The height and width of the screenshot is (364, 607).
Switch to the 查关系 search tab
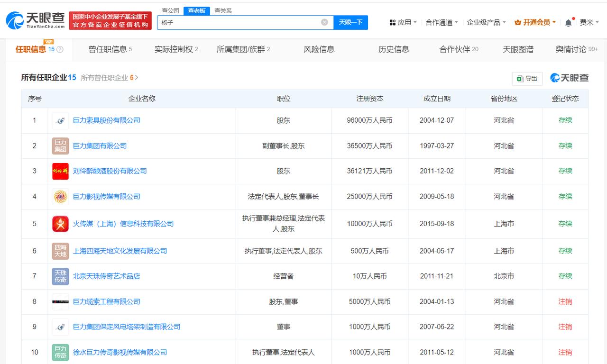pos(223,10)
